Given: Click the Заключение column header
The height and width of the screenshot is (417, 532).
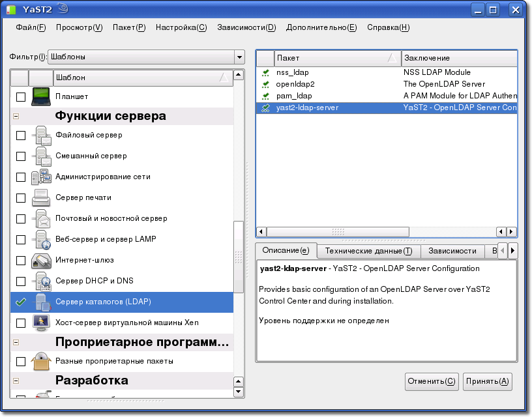Looking at the screenshot, I should pyautogui.click(x=460, y=58).
